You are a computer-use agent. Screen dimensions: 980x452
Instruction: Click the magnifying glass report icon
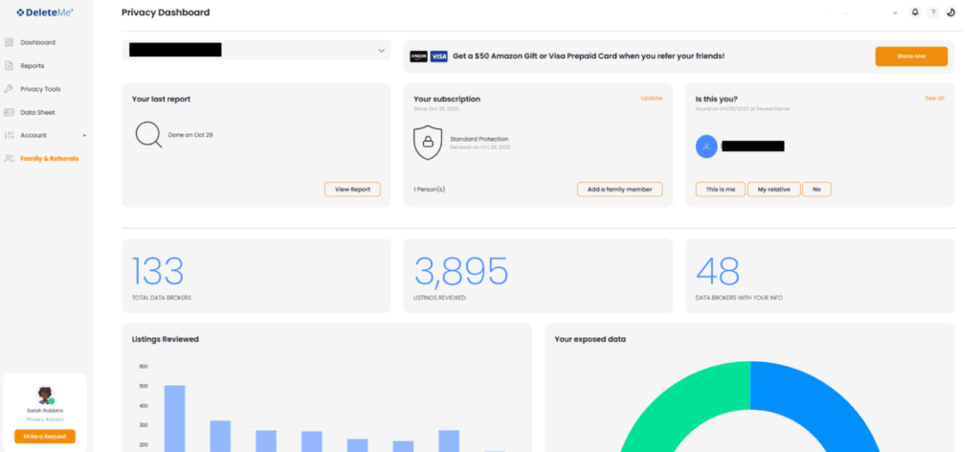pyautogui.click(x=148, y=134)
